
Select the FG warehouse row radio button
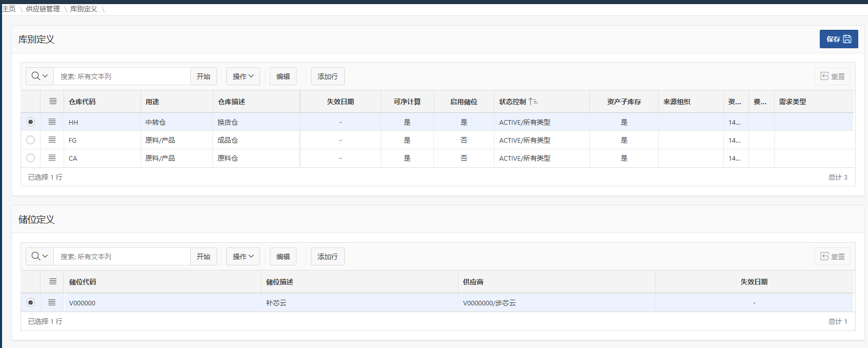(x=31, y=140)
